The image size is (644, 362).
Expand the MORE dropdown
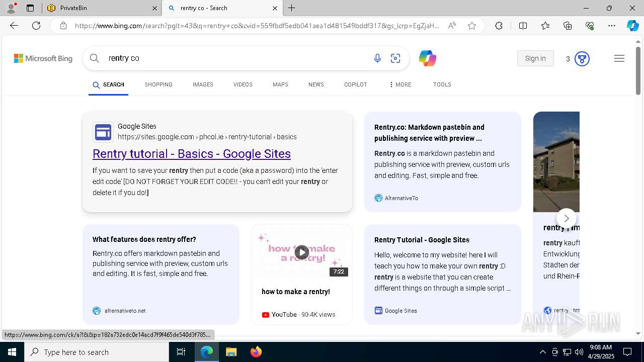click(400, 84)
